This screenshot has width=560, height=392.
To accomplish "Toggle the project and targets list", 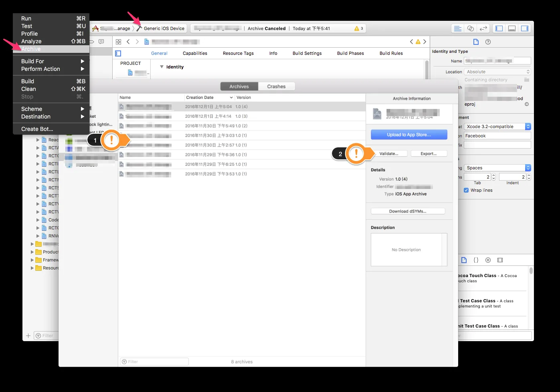I will coord(118,53).
